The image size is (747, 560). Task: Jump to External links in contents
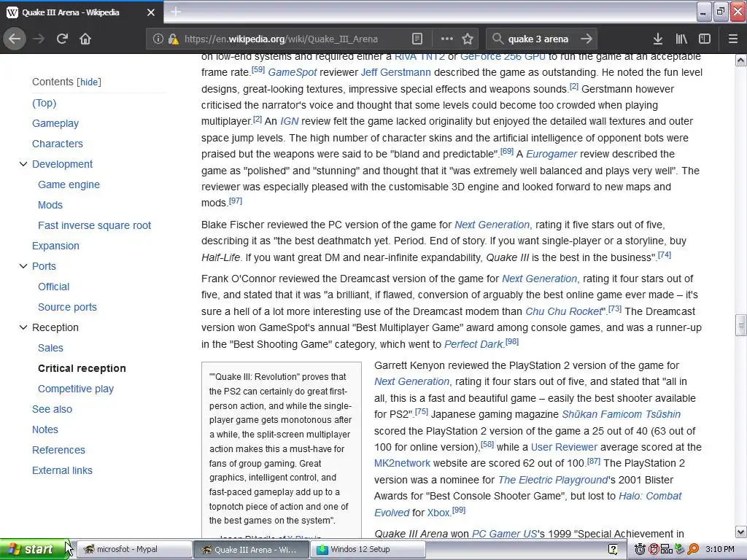click(62, 471)
